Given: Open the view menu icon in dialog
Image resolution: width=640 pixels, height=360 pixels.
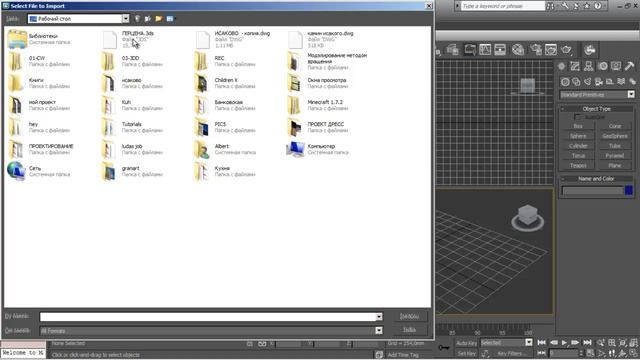Looking at the screenshot, I should pyautogui.click(x=170, y=19).
